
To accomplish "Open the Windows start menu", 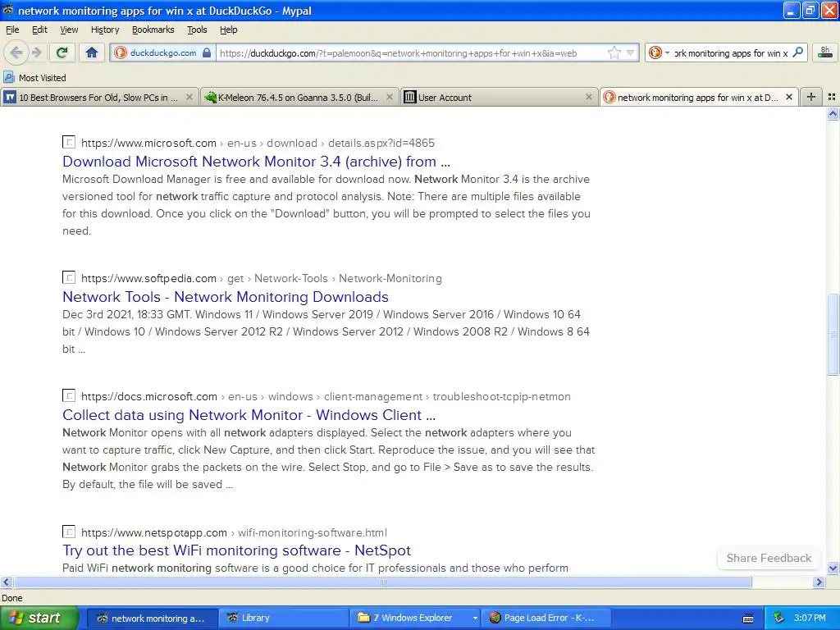I will click(x=39, y=618).
